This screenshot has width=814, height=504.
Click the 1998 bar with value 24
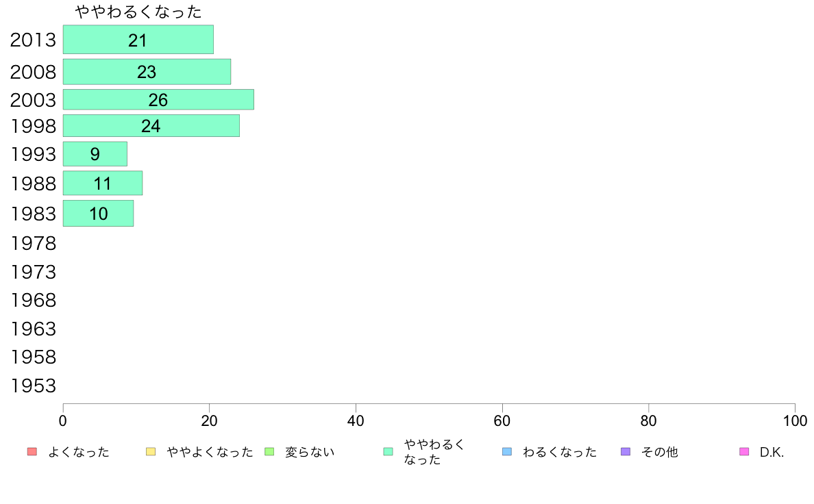(151, 126)
